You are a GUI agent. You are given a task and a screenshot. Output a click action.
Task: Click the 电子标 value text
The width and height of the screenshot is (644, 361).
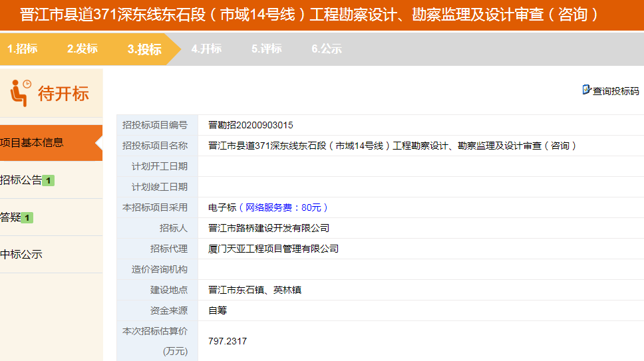222,207
